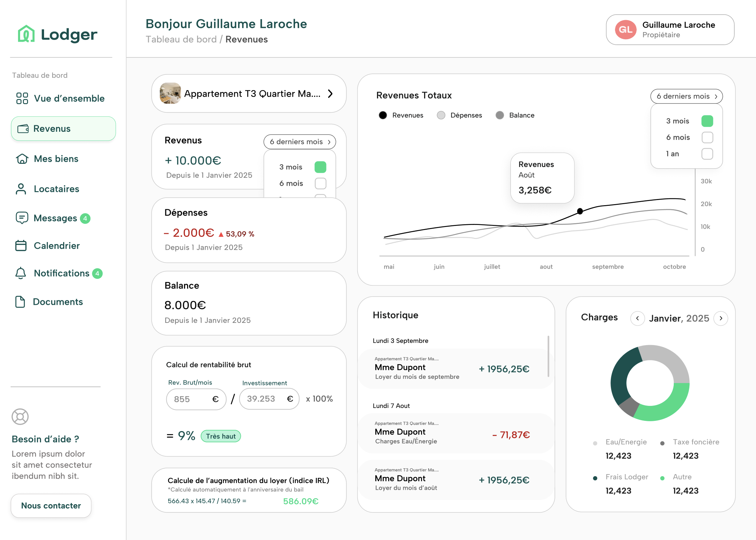Click the Calendrier calendar icon
Viewport: 756px width, 540px height.
coord(21,246)
